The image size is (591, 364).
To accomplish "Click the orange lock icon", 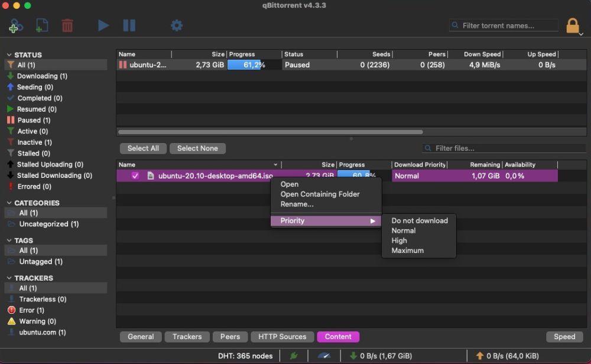I will coord(573,25).
